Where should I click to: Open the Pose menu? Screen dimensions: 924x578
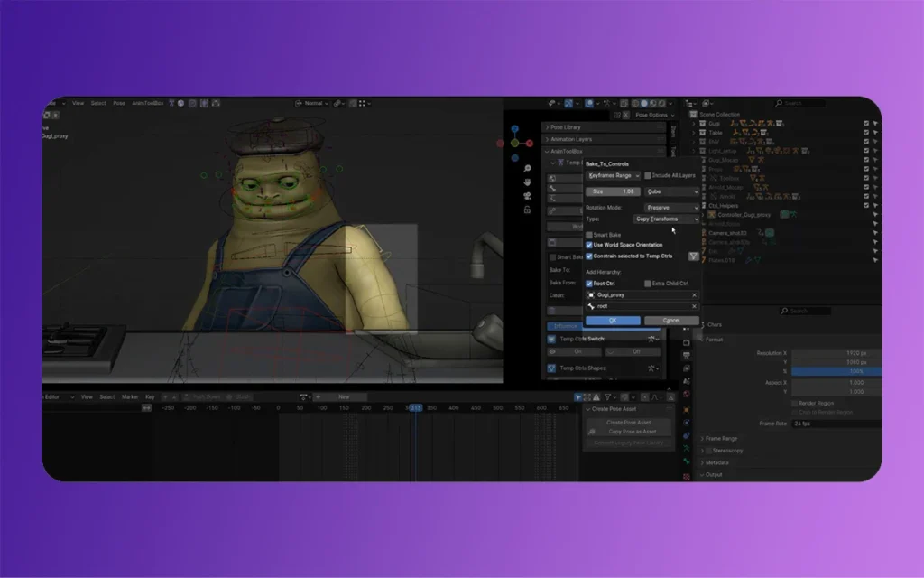(119, 103)
